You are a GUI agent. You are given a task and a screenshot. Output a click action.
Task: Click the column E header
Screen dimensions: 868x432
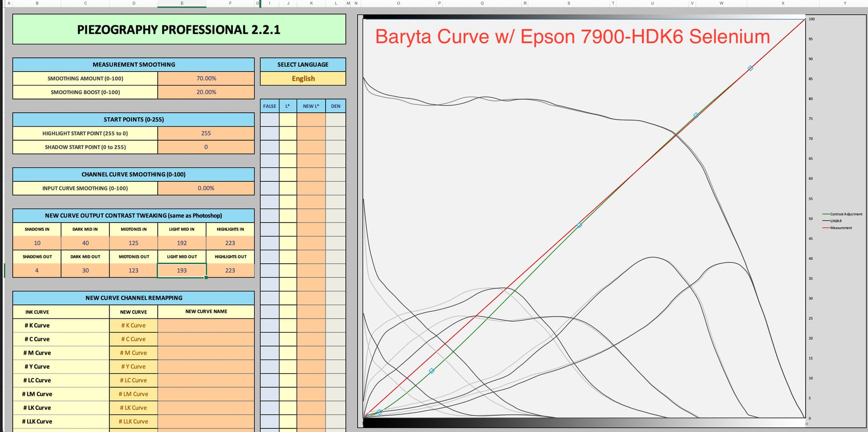(x=182, y=3)
